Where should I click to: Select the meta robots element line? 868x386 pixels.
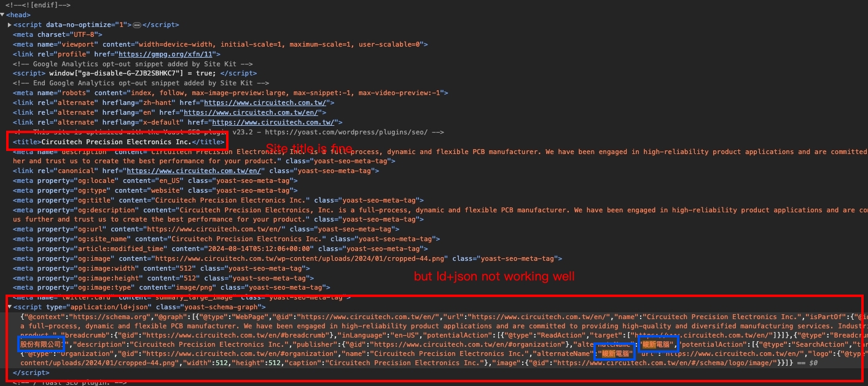pyautogui.click(x=230, y=93)
